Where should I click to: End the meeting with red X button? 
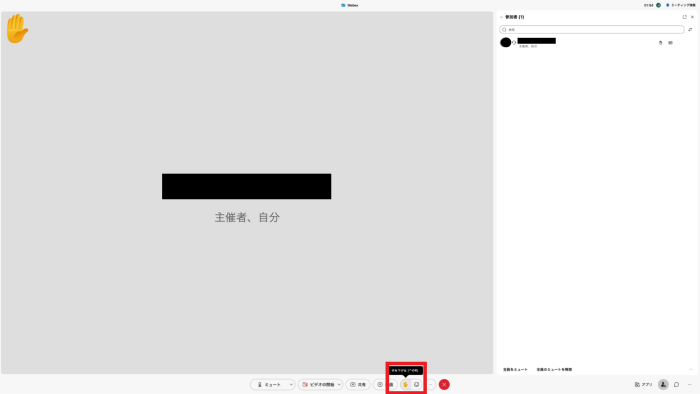click(444, 385)
